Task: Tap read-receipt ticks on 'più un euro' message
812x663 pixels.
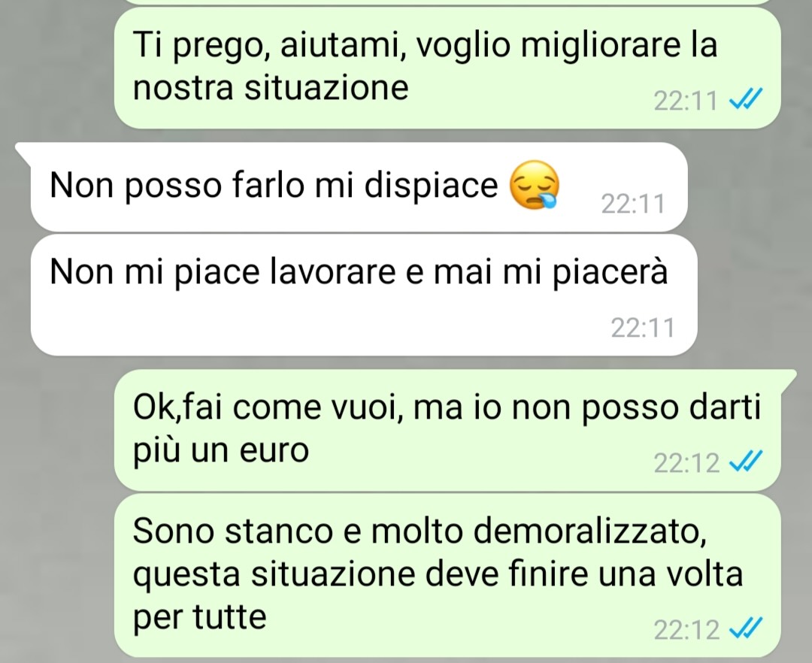Action: point(746,461)
